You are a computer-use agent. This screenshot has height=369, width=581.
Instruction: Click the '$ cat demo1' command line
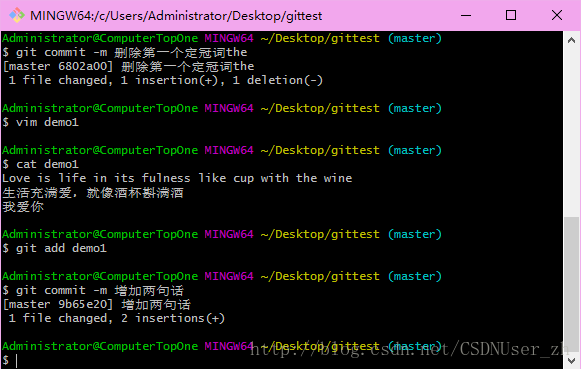[x=40, y=164]
